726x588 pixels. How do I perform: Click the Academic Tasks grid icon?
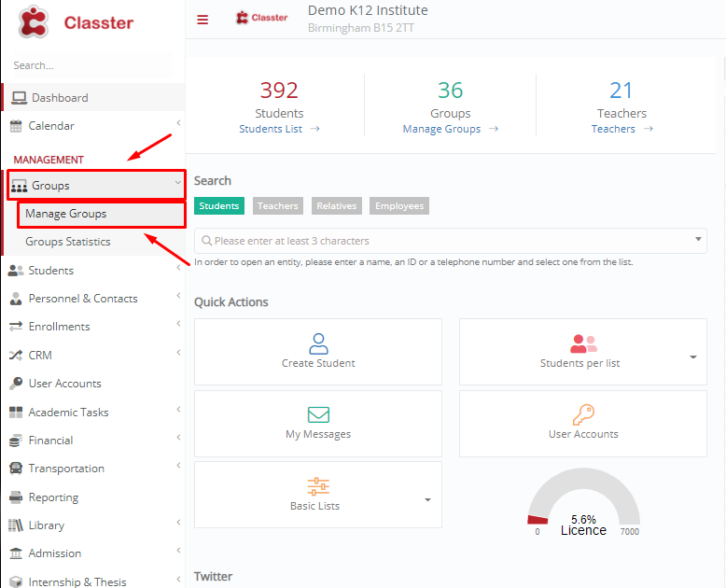click(16, 412)
